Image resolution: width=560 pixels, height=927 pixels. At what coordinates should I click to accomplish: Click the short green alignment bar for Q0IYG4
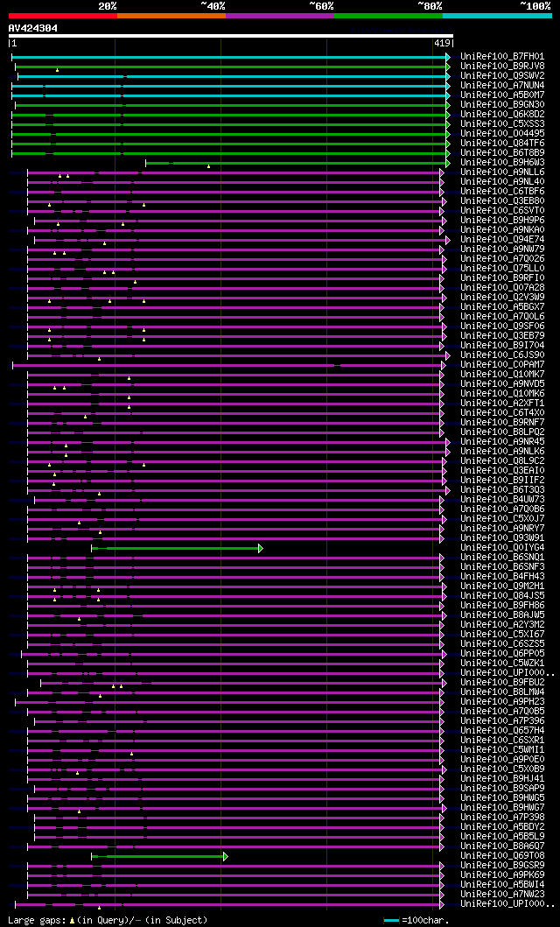175,548
